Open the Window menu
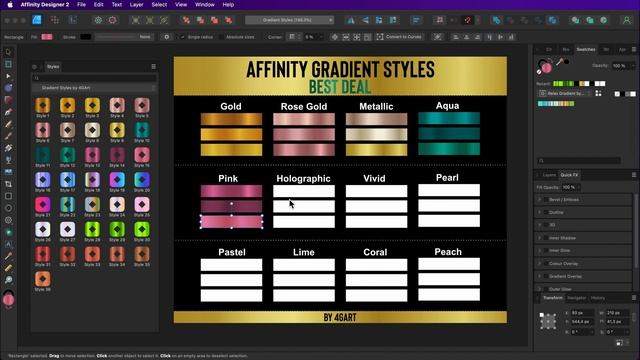 [204, 4]
